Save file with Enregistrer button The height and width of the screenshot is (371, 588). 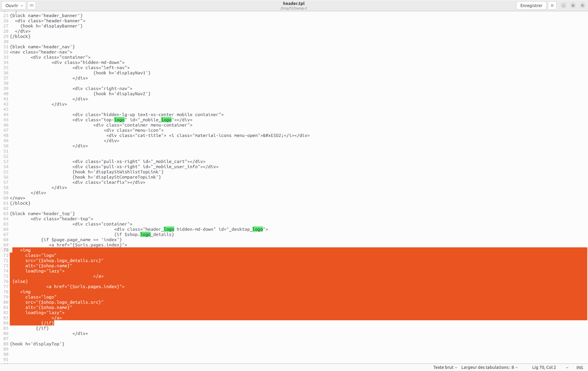[531, 6]
